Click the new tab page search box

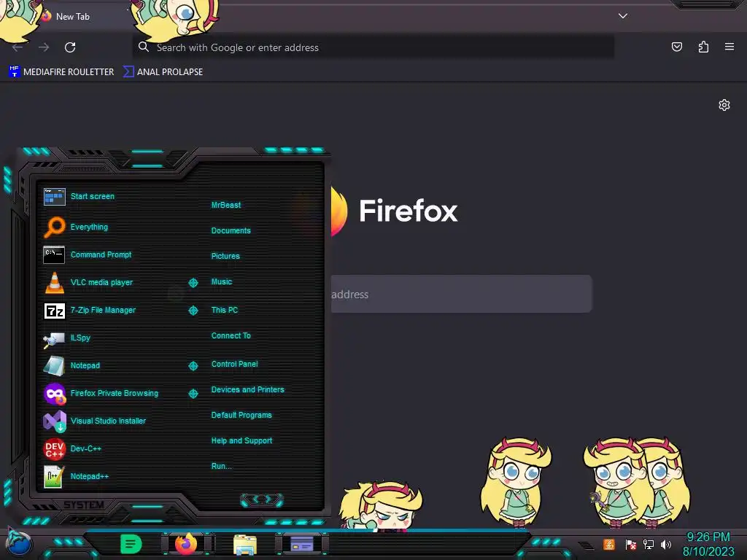461,294
